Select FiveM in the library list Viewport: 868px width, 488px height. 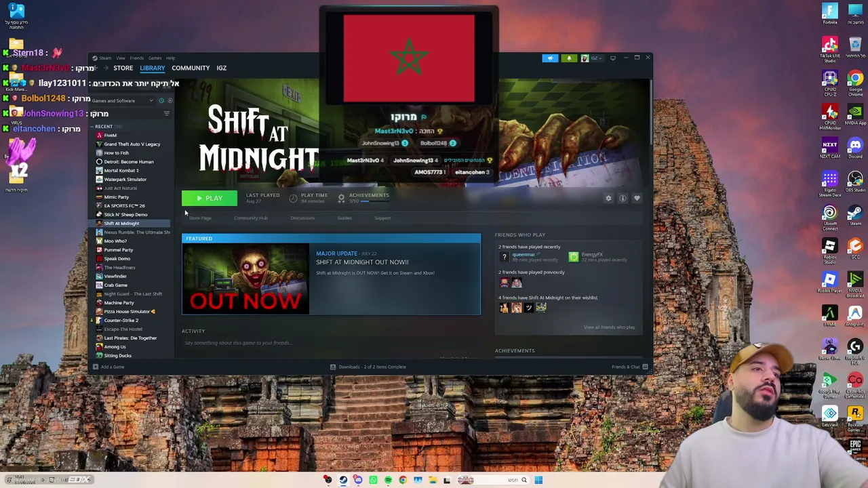point(110,136)
